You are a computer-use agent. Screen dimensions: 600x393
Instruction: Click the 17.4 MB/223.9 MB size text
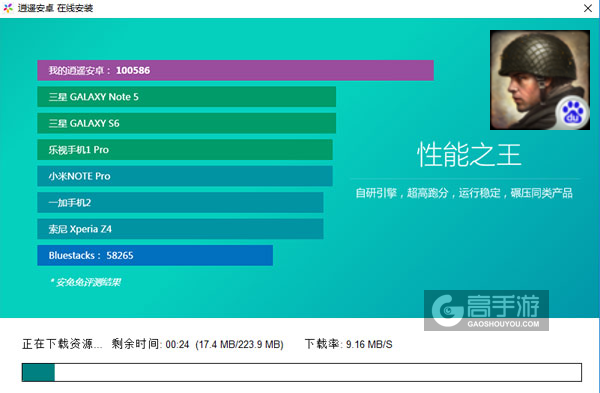pos(240,344)
